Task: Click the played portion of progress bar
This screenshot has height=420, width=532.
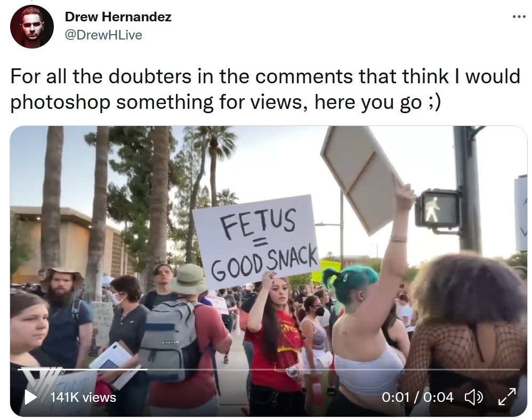Action: (83, 369)
